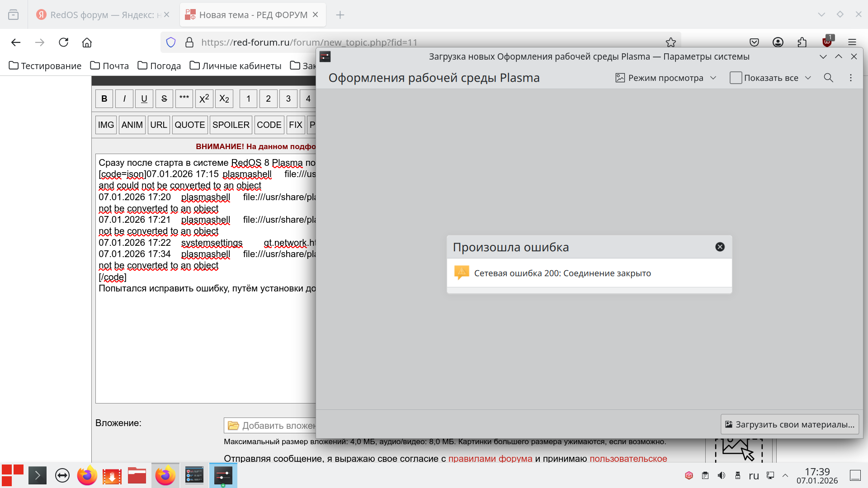
Task: Toggle bold formatting button B
Action: [104, 99]
